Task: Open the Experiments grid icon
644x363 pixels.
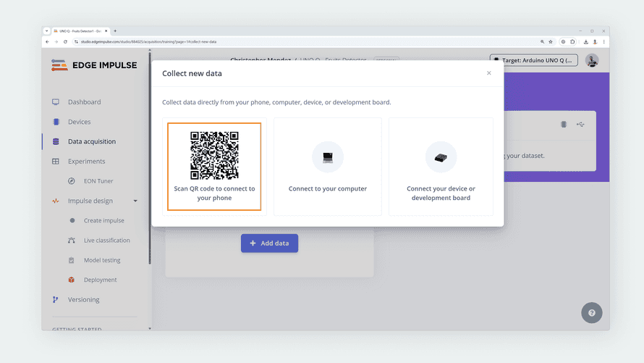Action: (56, 161)
